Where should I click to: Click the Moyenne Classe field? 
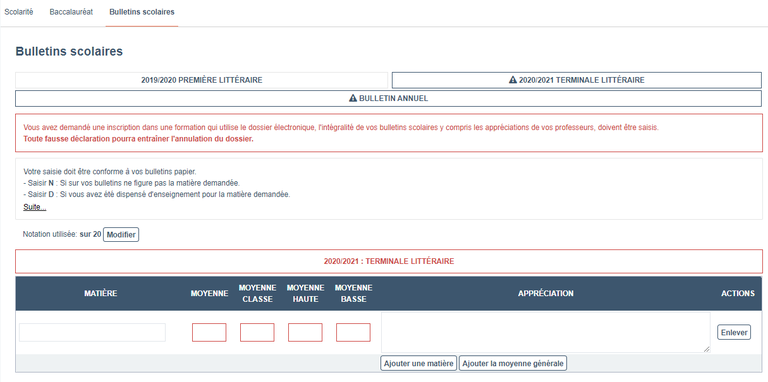[x=257, y=333]
